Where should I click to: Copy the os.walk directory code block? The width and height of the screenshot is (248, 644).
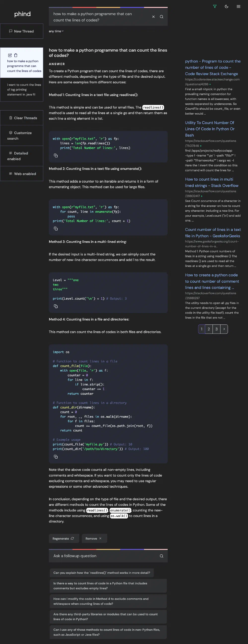(x=56, y=456)
